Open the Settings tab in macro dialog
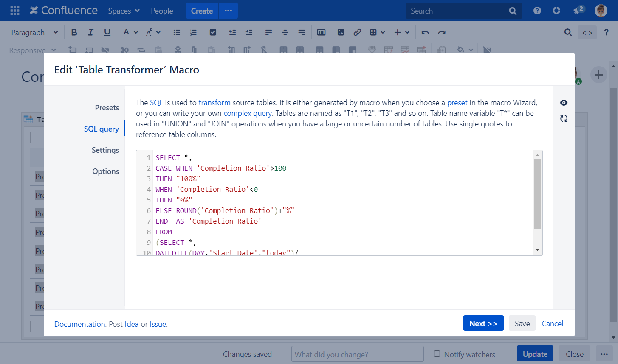Image resolution: width=618 pixels, height=364 pixels. coord(105,150)
